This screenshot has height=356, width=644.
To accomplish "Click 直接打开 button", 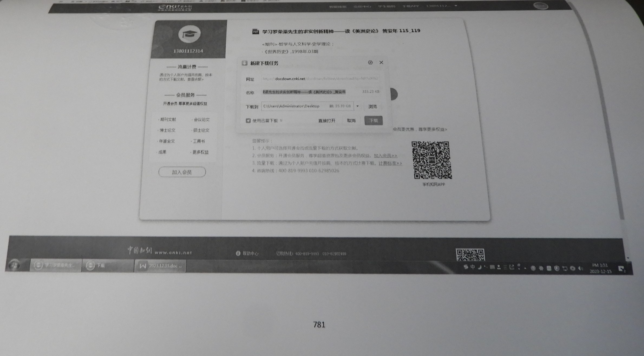I will [x=327, y=121].
